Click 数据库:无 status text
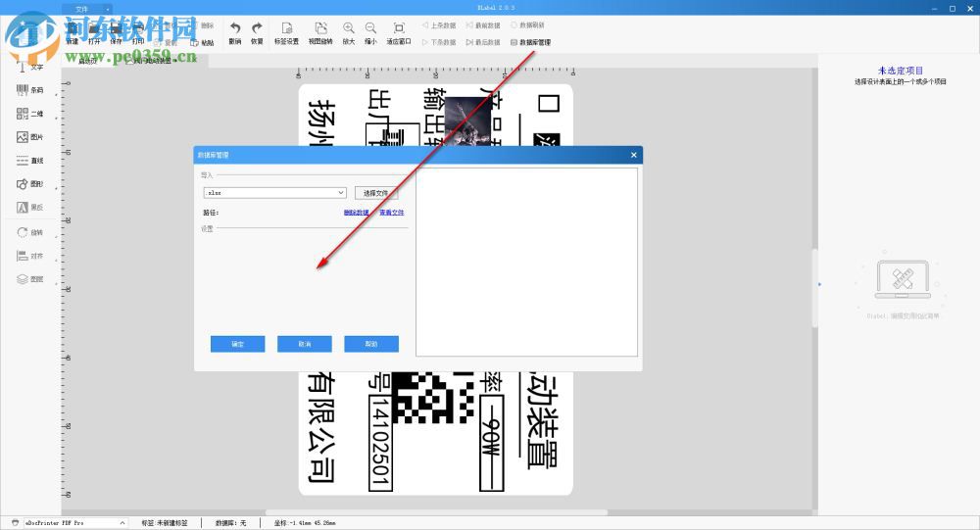This screenshot has height=530, width=980. (230, 522)
